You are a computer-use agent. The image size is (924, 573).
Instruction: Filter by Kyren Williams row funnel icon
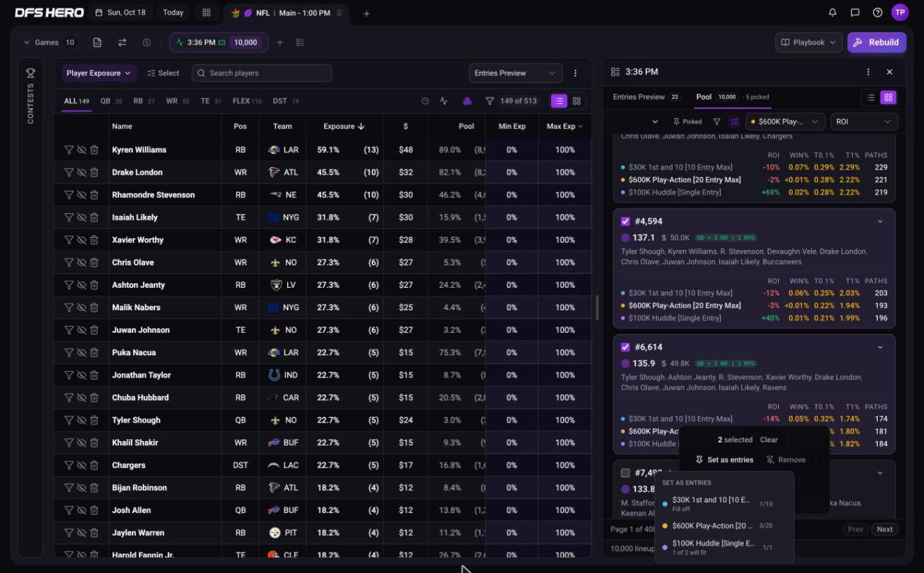point(69,150)
